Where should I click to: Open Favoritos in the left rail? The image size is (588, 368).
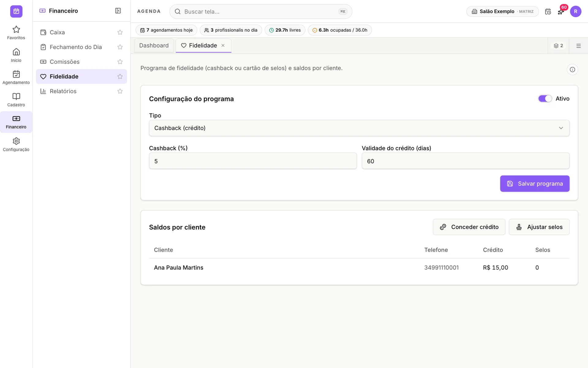(x=16, y=33)
